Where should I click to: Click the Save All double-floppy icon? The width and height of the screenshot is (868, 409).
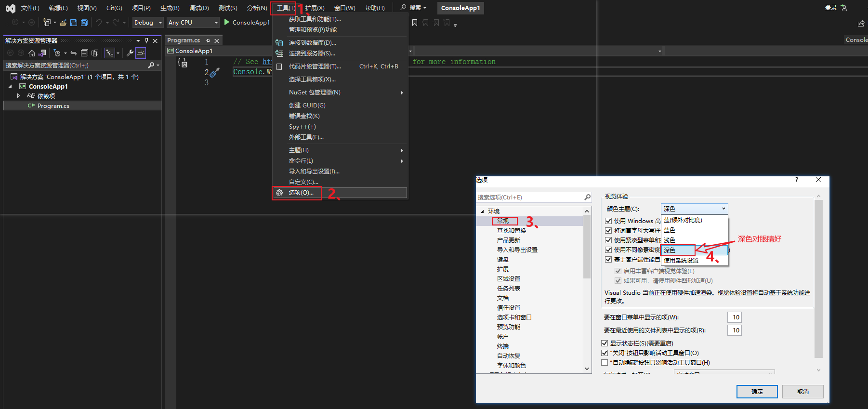click(x=84, y=22)
